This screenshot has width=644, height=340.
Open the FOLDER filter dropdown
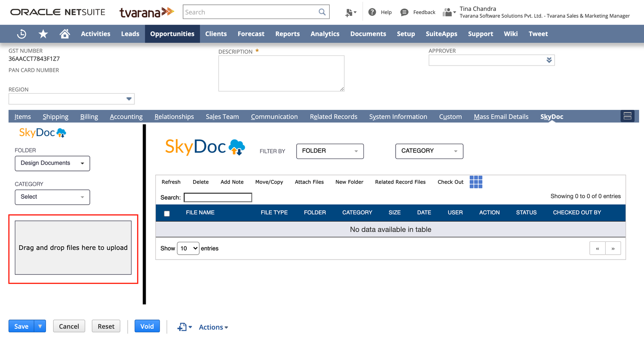(x=330, y=151)
